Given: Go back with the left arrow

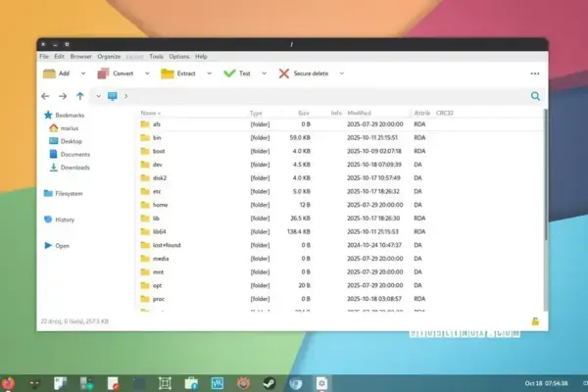Looking at the screenshot, I should (x=45, y=96).
